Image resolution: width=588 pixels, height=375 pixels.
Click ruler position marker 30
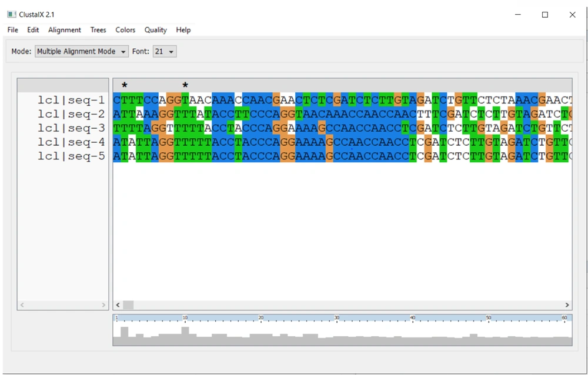point(337,317)
